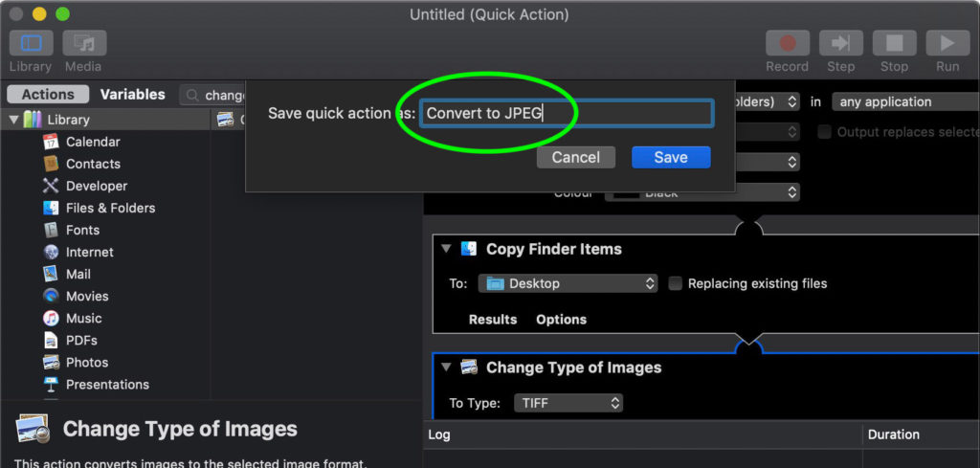980x468 pixels.
Task: Collapse the Library disclosure triangle
Action: click(x=13, y=120)
